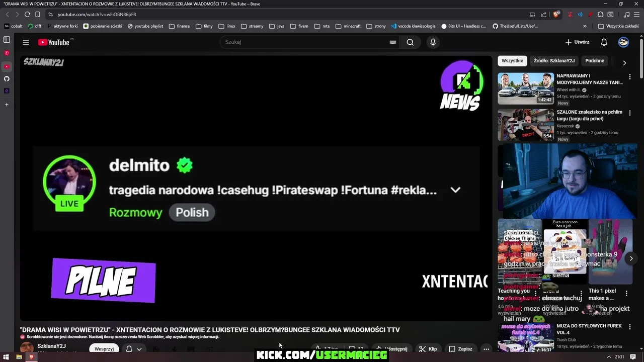Open the share icon in the address bar

pos(543,15)
